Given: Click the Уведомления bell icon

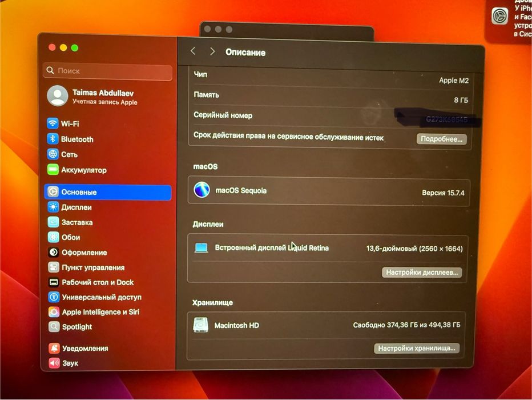Looking at the screenshot, I should pyautogui.click(x=54, y=348).
